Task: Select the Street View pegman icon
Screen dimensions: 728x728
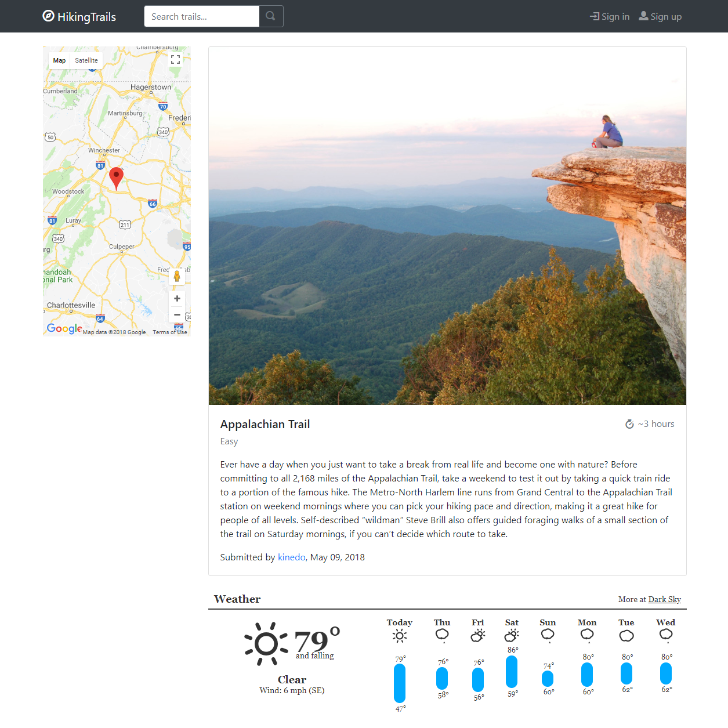Action: (x=177, y=276)
